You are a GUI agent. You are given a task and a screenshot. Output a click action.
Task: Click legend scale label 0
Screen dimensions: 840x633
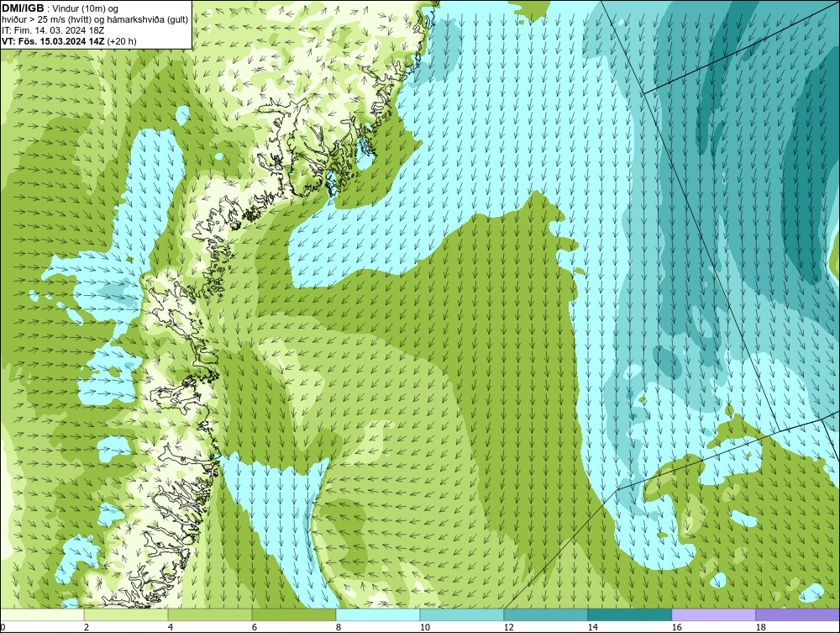coord(3,627)
